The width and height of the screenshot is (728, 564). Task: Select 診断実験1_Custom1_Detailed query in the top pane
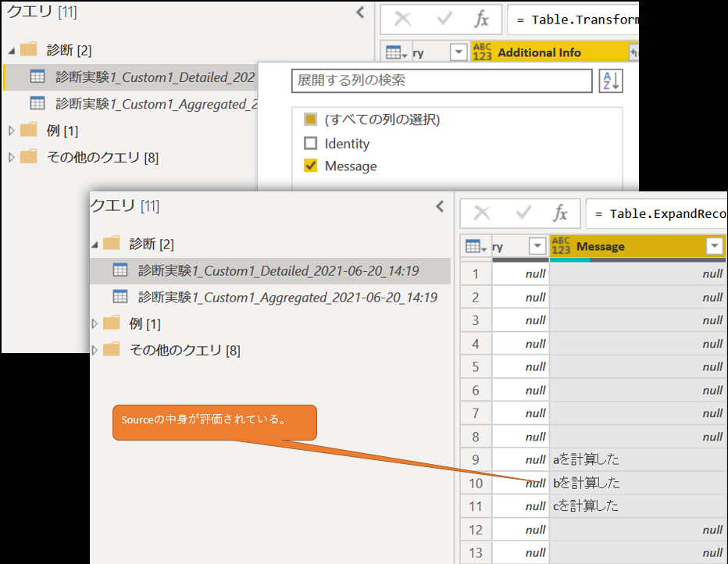[130, 77]
